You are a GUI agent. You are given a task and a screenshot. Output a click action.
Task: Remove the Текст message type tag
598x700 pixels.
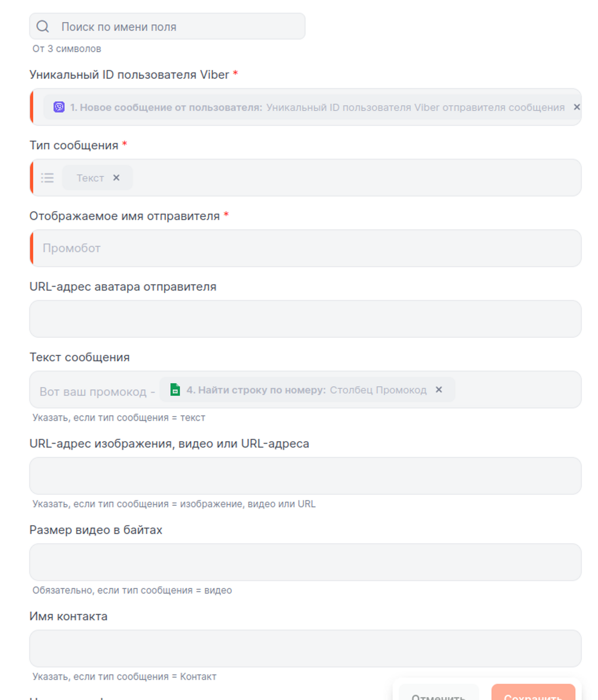(116, 178)
